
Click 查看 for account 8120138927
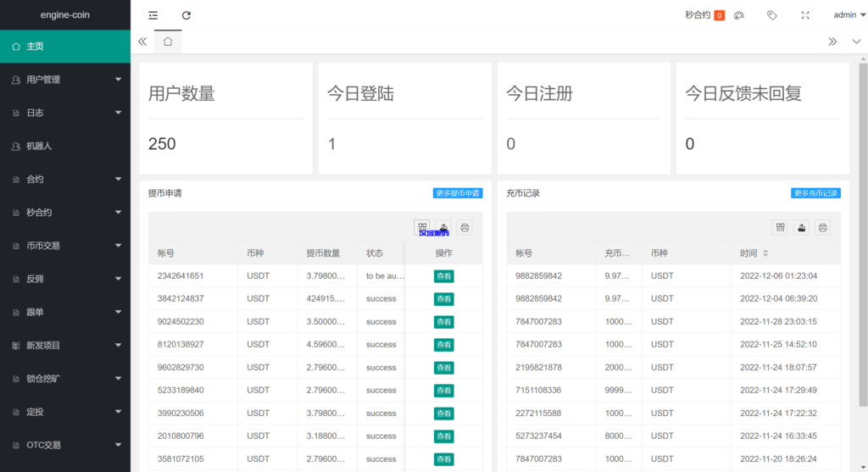[x=444, y=345]
